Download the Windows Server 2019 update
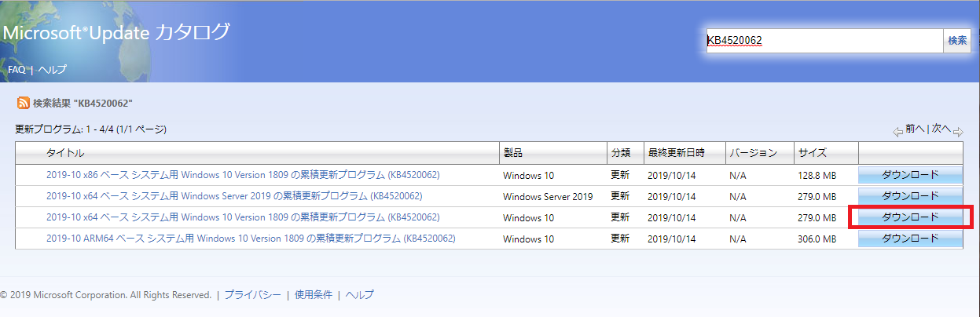Image resolution: width=980 pixels, height=317 pixels. pyautogui.click(x=910, y=196)
